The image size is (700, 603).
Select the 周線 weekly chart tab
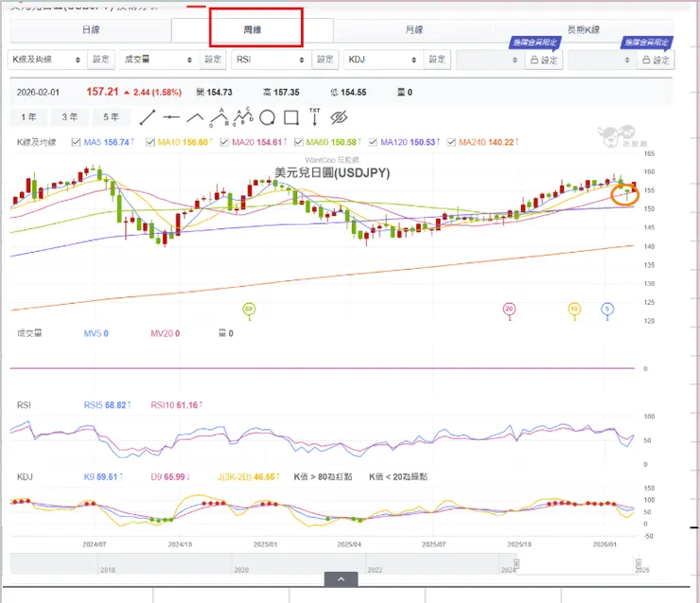pyautogui.click(x=253, y=30)
